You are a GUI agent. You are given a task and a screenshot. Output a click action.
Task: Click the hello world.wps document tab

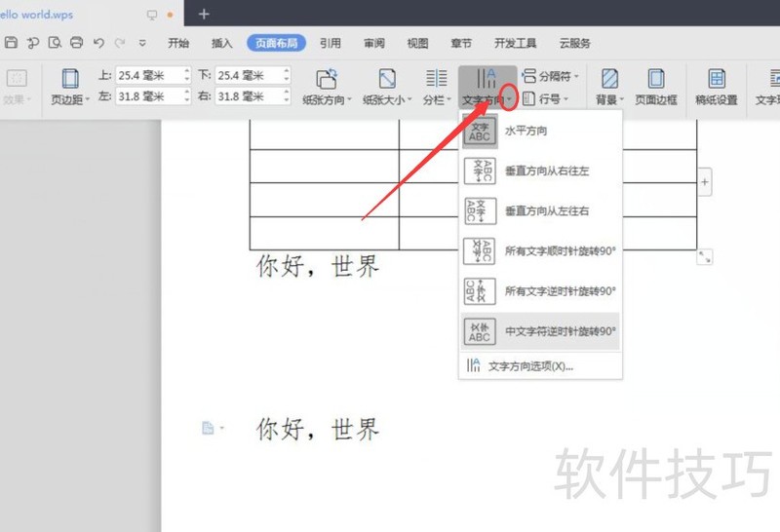[37, 15]
